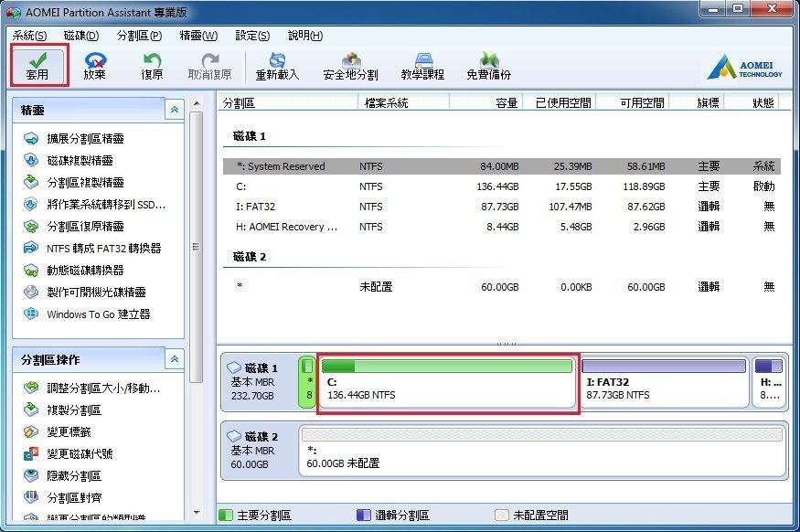The height and width of the screenshot is (532, 800).
Task: Select the 分割區對齊 operation
Action: pyautogui.click(x=62, y=497)
